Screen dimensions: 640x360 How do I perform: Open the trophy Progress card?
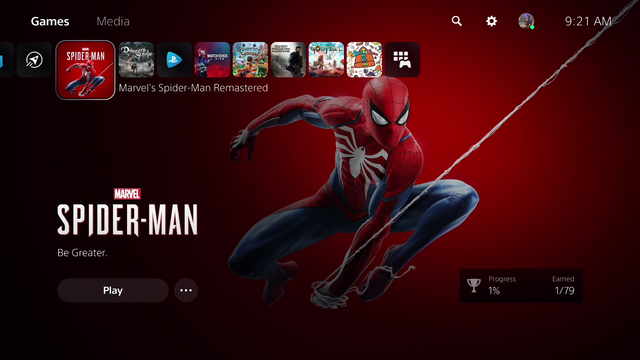coord(521,285)
